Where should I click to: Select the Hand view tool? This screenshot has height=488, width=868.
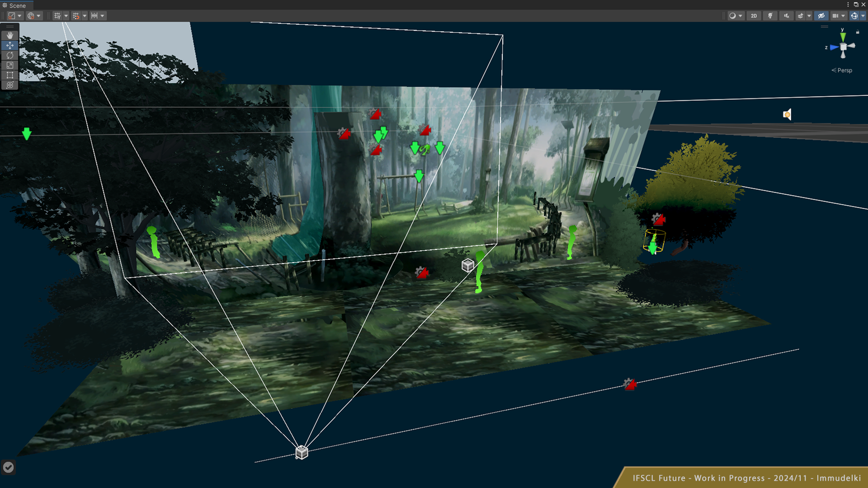[9, 35]
